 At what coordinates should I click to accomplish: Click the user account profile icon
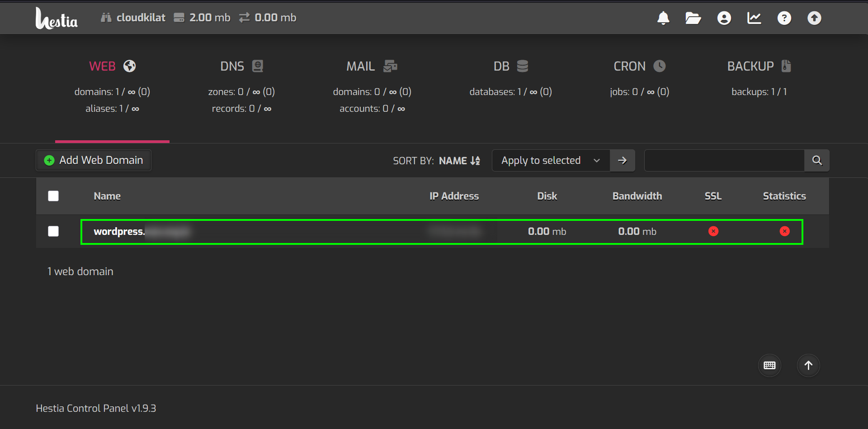point(724,18)
